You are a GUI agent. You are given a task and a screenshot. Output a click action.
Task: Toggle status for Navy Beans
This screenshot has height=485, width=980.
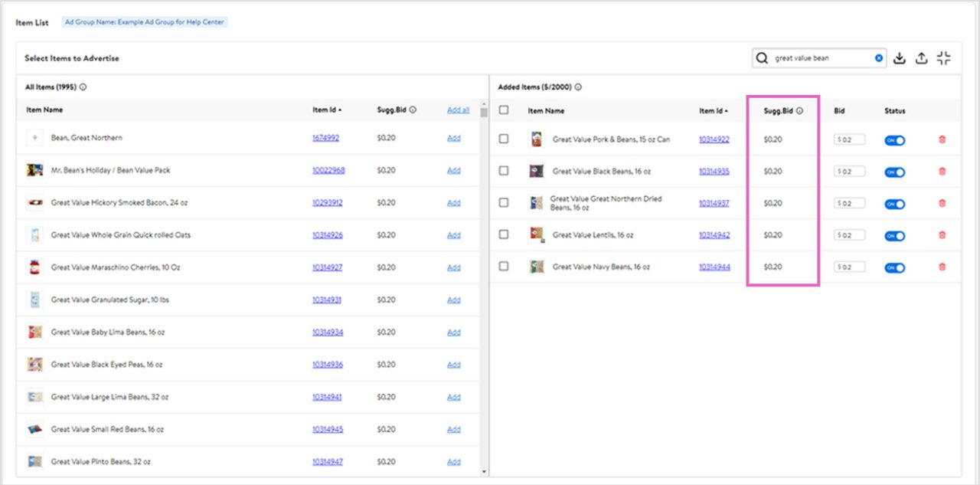point(895,267)
